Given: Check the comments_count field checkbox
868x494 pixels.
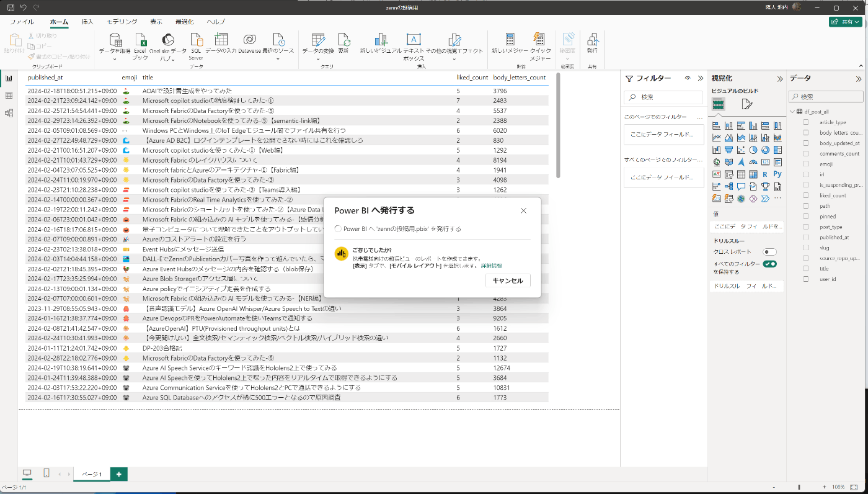Looking at the screenshot, I should [x=805, y=153].
